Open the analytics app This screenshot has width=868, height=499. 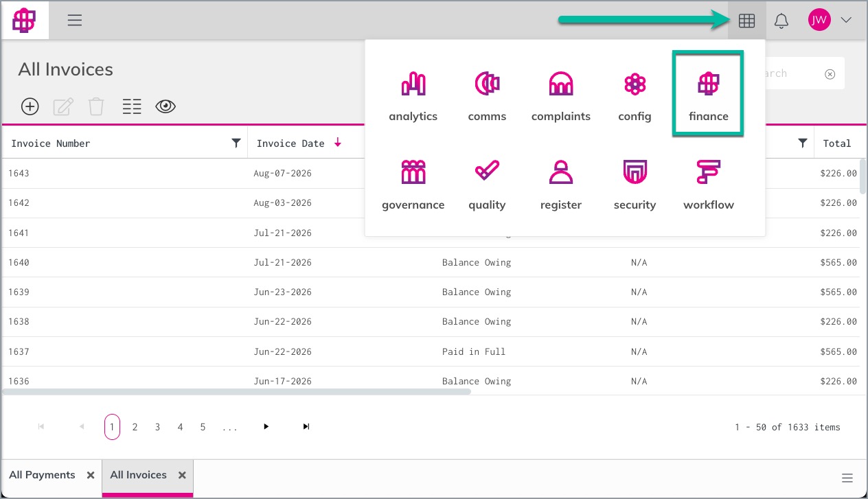(413, 96)
